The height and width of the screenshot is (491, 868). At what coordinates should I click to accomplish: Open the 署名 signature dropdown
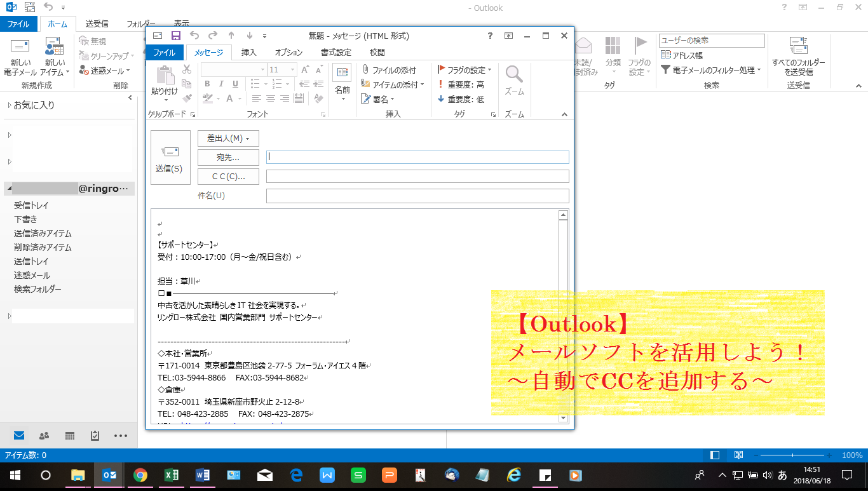coord(377,99)
